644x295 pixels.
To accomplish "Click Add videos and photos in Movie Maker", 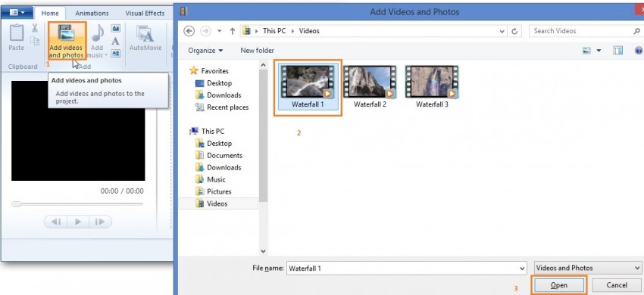I will [66, 41].
